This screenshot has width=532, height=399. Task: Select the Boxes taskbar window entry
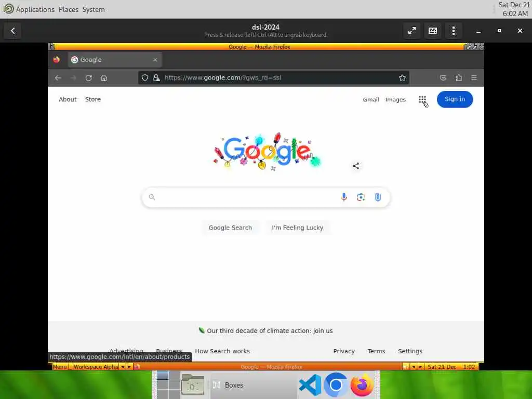pos(254,385)
